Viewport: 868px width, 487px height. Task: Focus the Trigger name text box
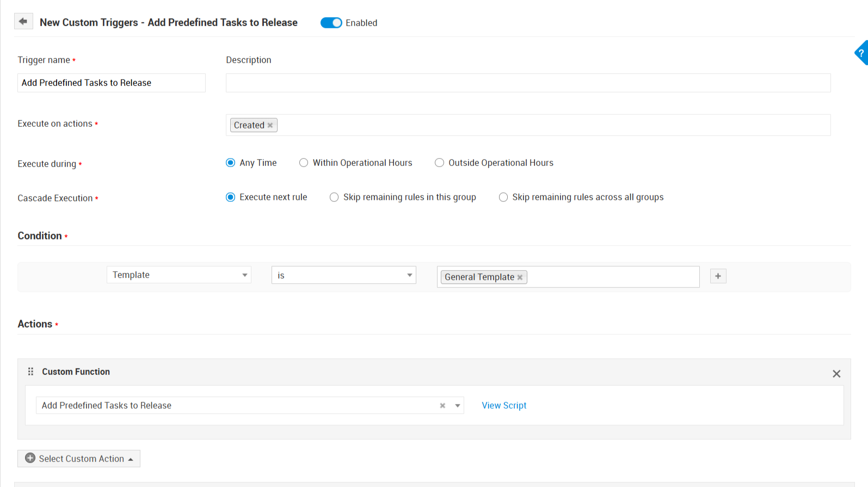pyautogui.click(x=112, y=83)
